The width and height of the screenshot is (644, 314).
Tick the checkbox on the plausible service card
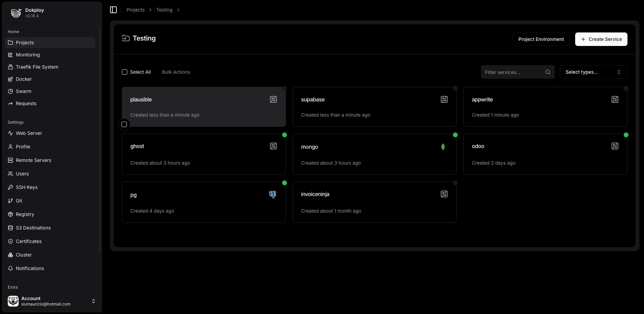[124, 124]
